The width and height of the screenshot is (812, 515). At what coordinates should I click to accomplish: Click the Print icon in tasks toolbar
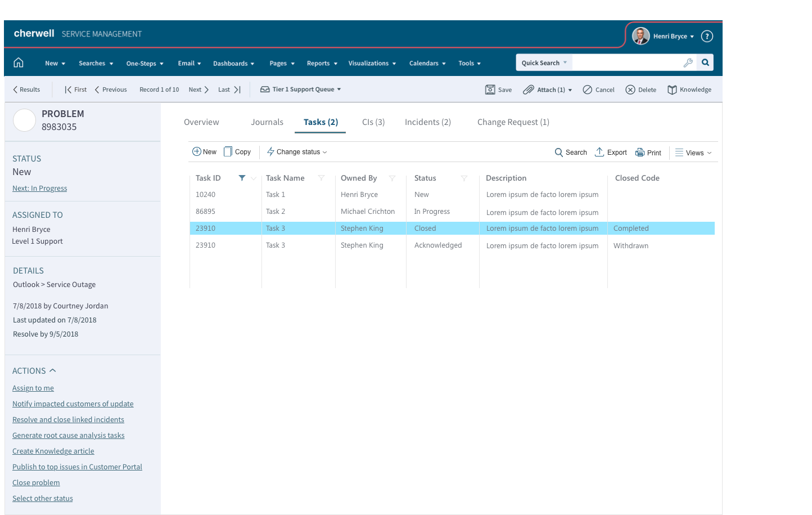click(x=640, y=153)
